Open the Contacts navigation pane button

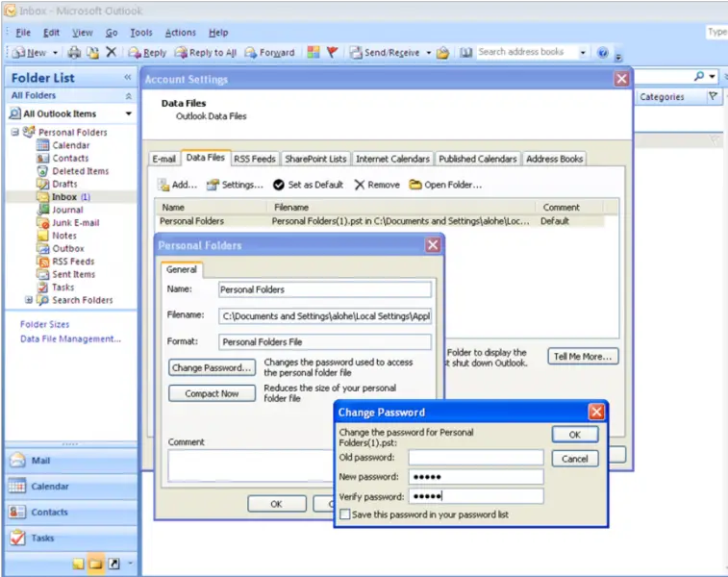[71, 512]
